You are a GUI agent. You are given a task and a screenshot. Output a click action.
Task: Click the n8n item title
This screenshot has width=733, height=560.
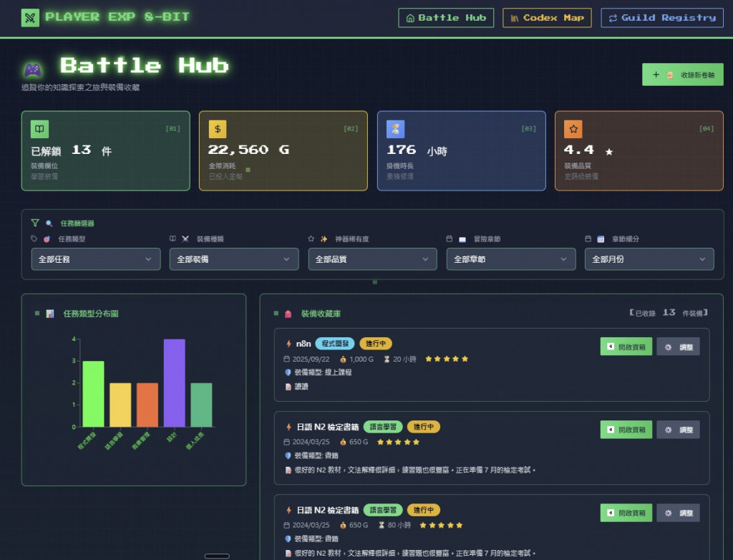point(304,344)
